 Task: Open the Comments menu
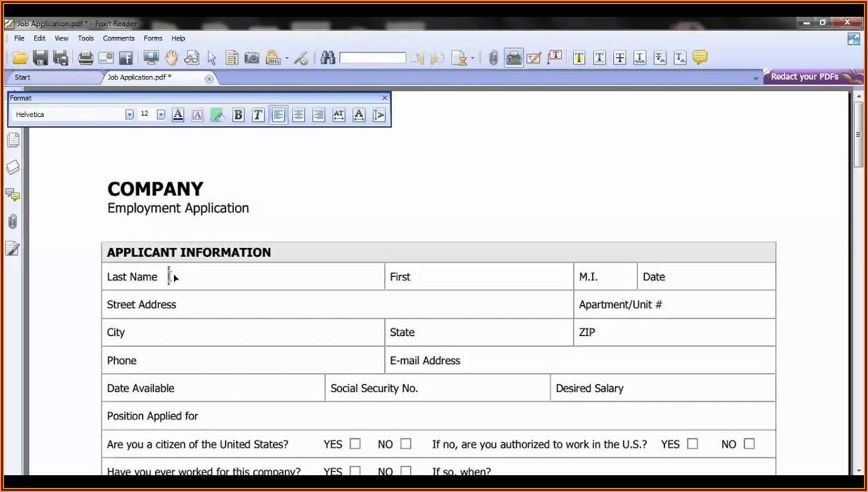[119, 38]
